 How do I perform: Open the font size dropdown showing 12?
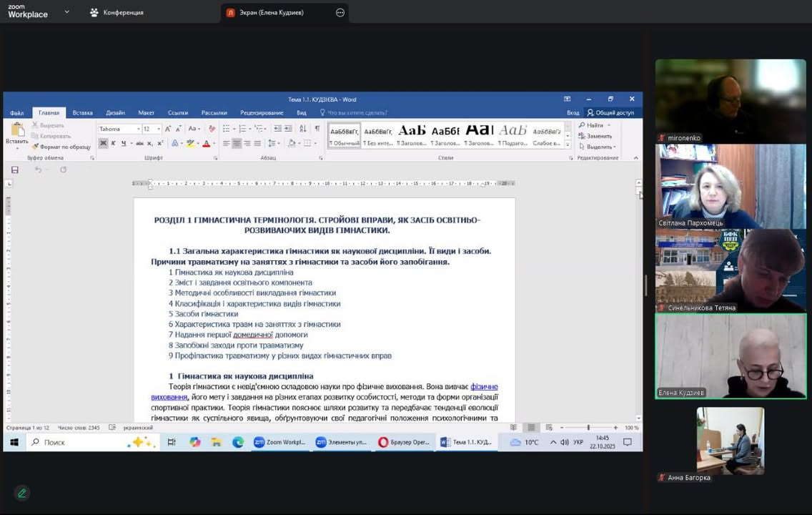(158, 129)
